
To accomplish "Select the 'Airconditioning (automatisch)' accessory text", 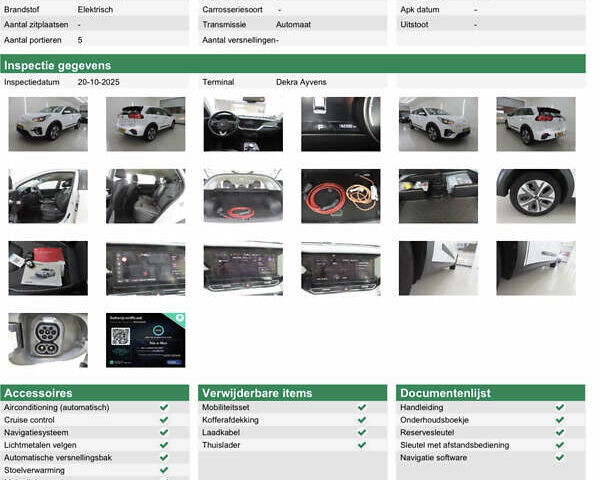I will click(57, 407).
